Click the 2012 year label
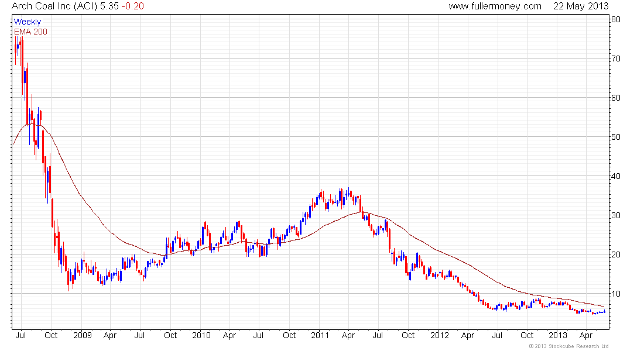 tap(440, 335)
